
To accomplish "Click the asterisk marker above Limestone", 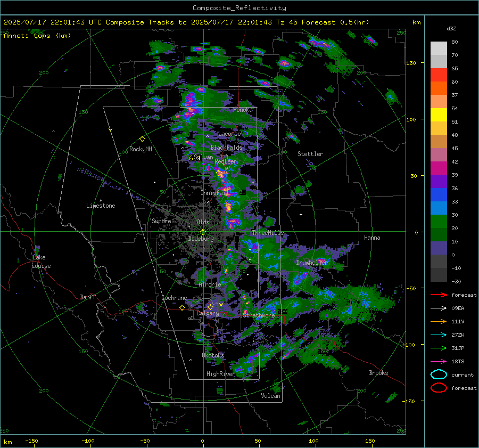I will 101,201.
